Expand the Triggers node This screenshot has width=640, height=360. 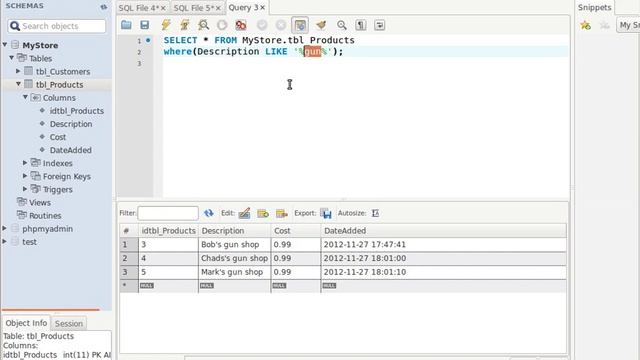point(25,189)
